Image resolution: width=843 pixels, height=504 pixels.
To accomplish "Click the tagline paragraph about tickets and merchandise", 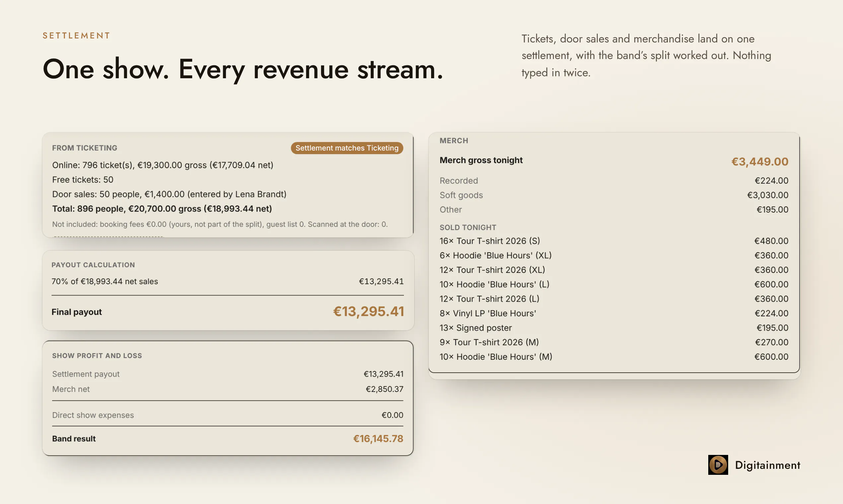I will (647, 55).
